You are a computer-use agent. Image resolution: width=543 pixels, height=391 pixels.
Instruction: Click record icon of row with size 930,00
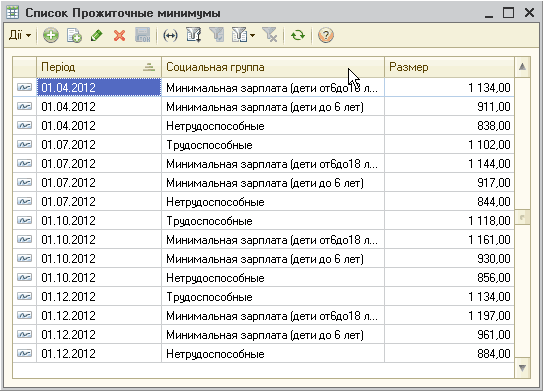pyautogui.click(x=24, y=258)
